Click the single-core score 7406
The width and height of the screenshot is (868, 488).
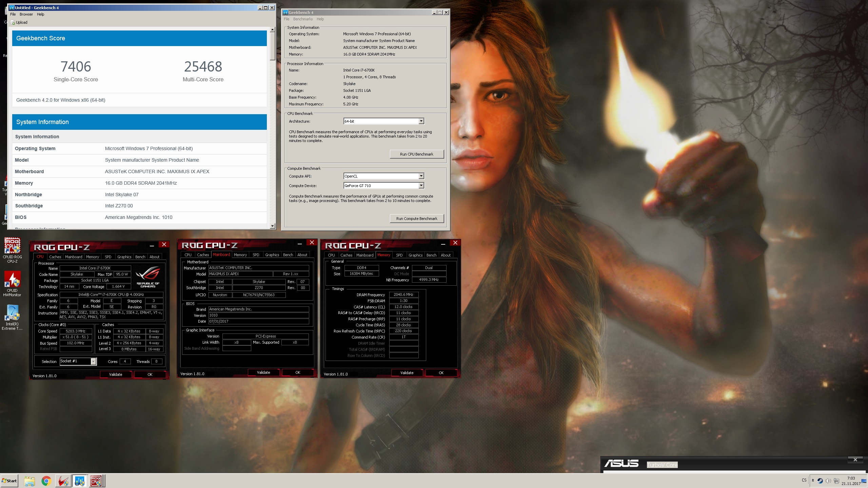[76, 67]
